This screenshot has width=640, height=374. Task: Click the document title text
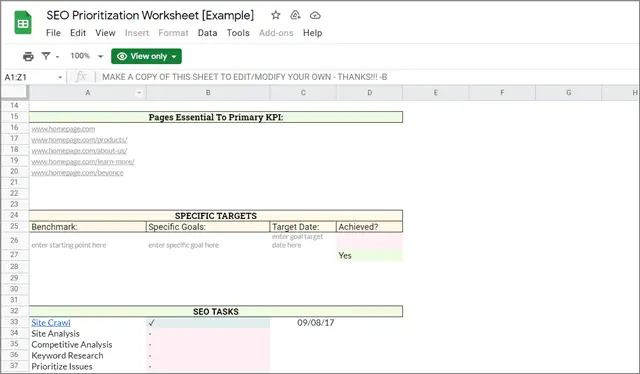[x=150, y=16]
